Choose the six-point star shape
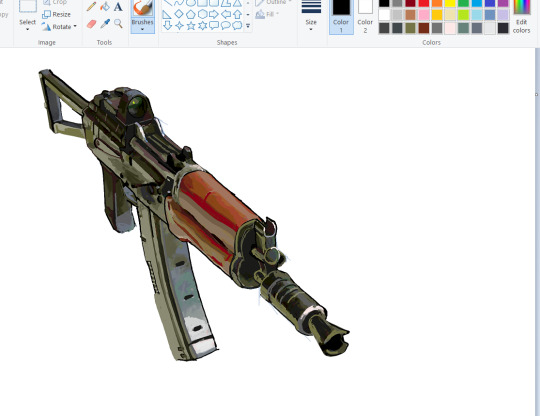Viewport: 540px width, 416px height. (202, 25)
